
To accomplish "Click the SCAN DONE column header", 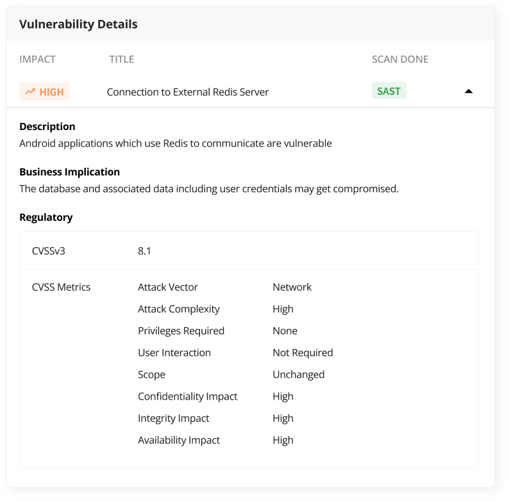I will click(x=400, y=59).
